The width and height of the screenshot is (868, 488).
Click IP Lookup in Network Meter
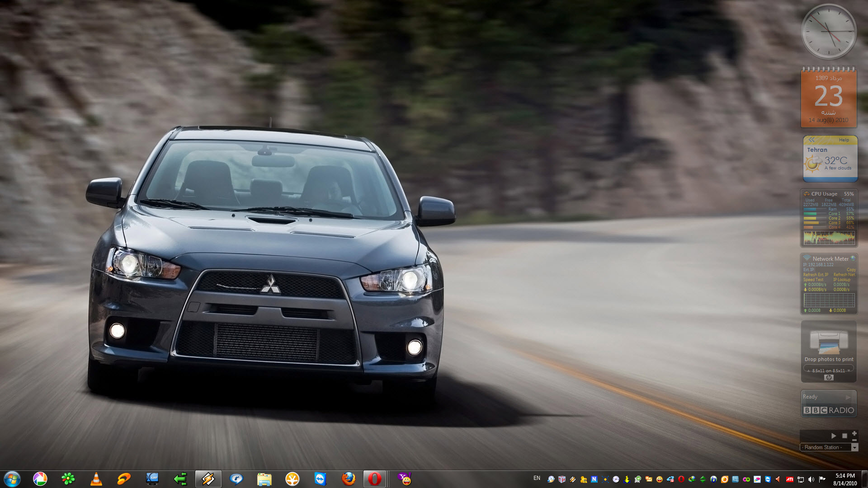(x=842, y=280)
